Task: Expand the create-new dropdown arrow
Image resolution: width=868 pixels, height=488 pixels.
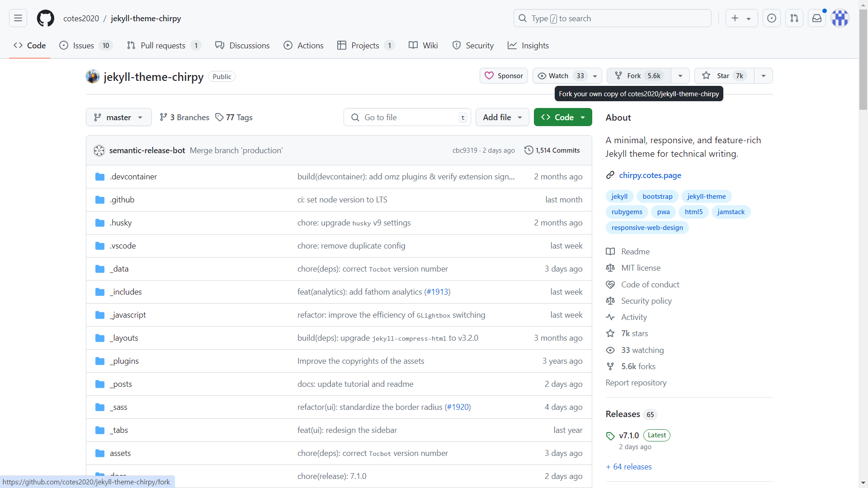Action: pos(749,19)
